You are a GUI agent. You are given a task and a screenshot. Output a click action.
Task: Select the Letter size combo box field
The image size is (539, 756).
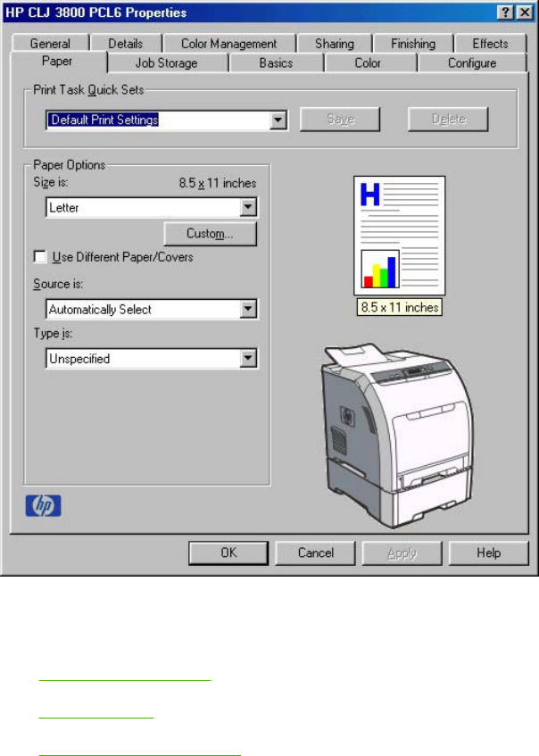point(152,207)
